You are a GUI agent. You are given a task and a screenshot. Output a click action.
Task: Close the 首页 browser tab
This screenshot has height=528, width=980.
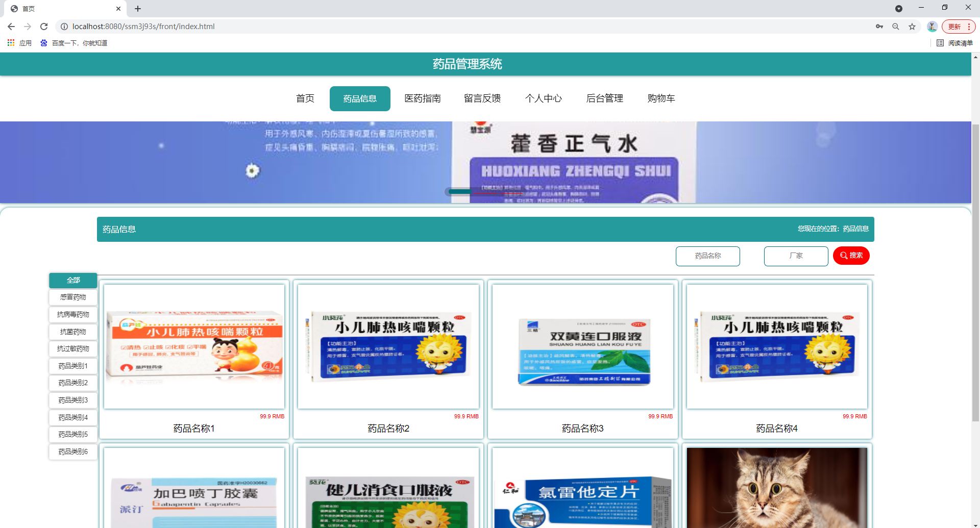click(x=118, y=9)
